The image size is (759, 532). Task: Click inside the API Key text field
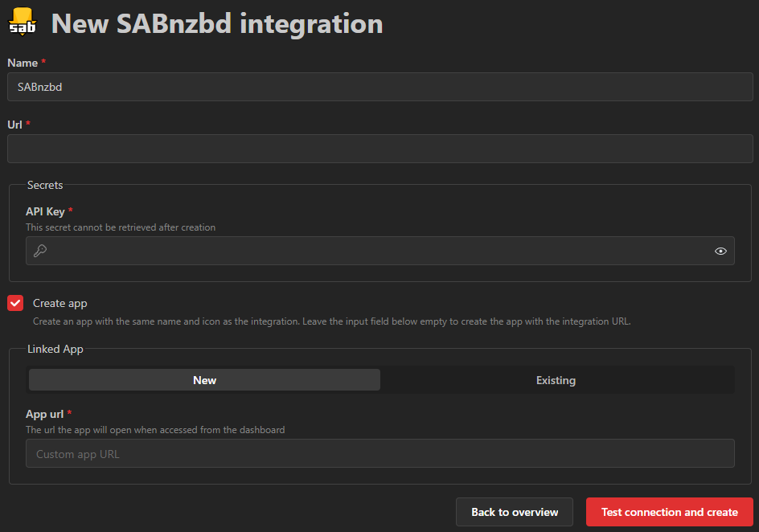pos(379,251)
